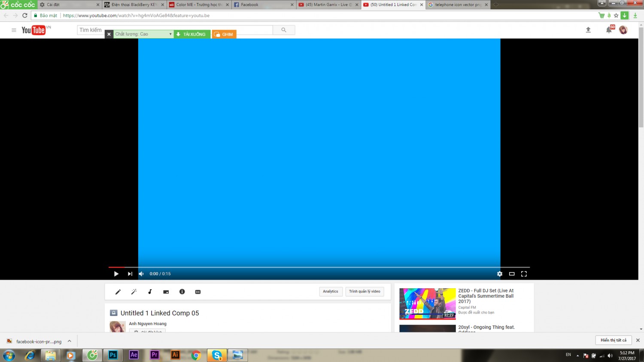Expand the Chất lượng quality dropdown
Viewport: 644px width, 362px height.
143,34
